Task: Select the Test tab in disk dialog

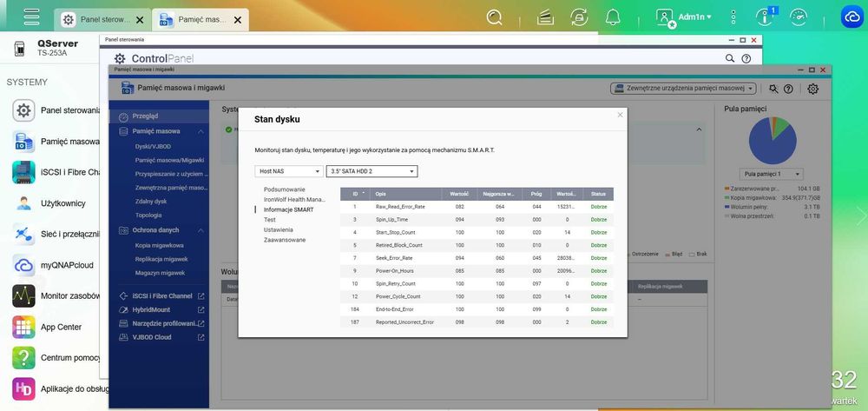Action: click(x=270, y=220)
